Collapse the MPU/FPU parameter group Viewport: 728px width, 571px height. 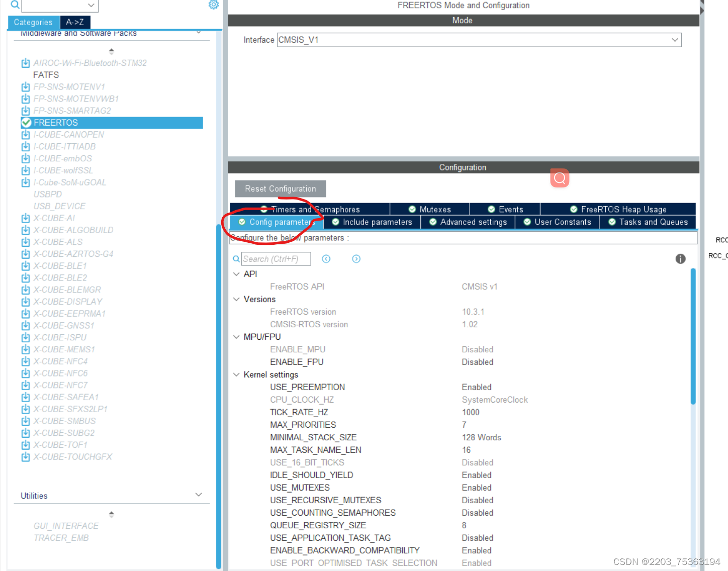pos(236,337)
